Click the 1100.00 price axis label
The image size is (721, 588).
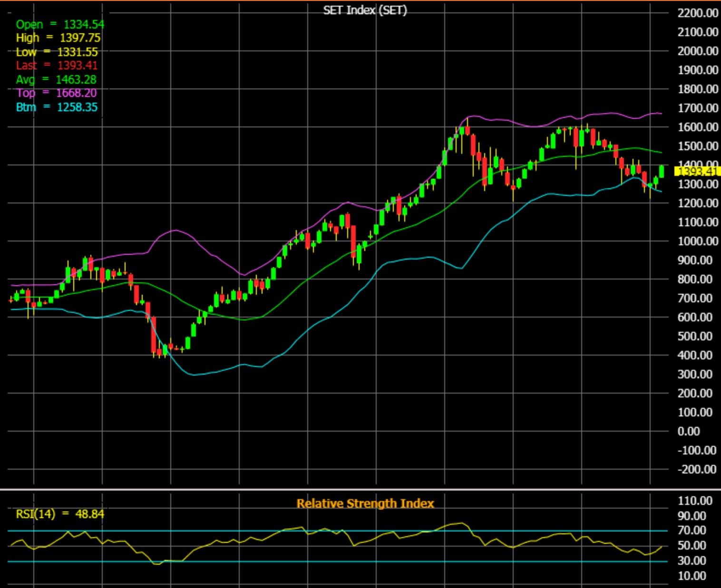698,222
